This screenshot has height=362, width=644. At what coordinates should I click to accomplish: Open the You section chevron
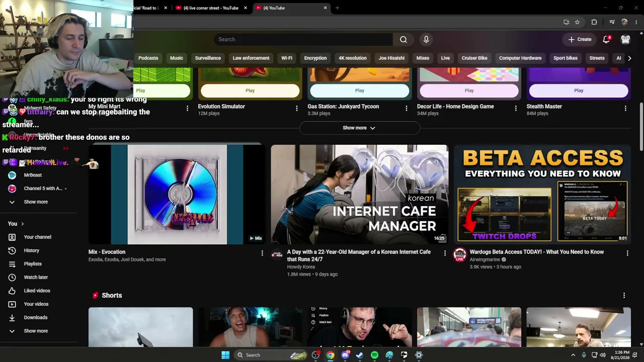22,224
